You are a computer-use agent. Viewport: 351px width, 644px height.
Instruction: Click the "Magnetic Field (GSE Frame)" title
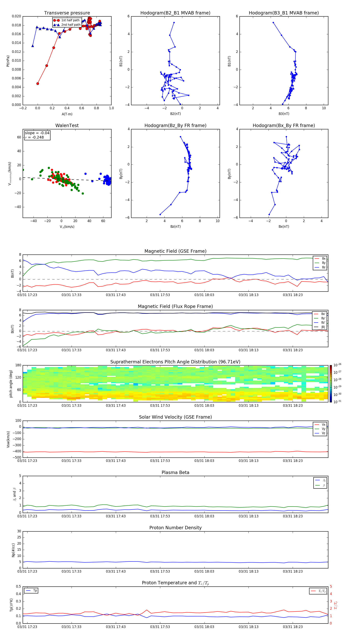click(x=175, y=251)
